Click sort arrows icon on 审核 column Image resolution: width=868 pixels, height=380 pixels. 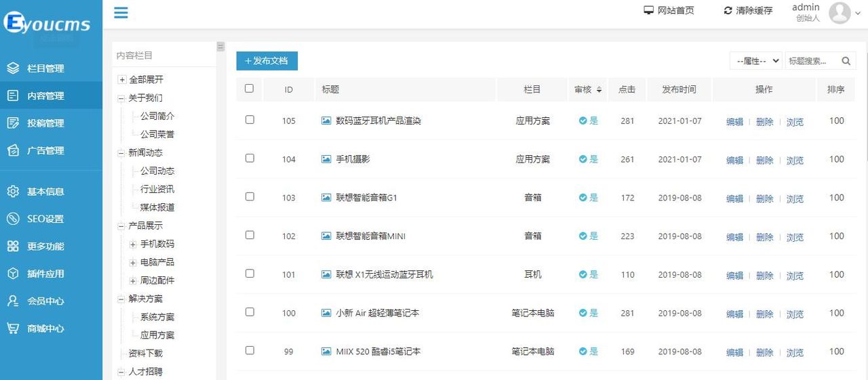click(x=599, y=89)
